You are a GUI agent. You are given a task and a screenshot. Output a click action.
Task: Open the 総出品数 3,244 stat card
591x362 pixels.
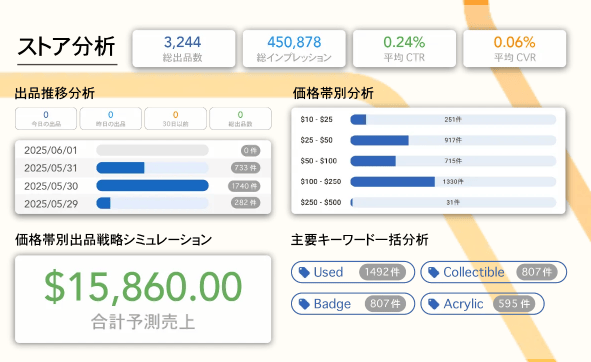point(184,49)
